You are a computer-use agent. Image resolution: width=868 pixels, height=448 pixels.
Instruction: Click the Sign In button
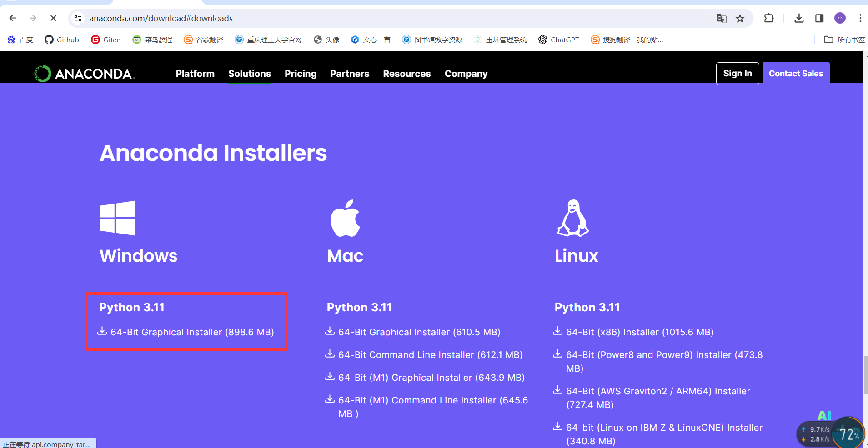738,74
